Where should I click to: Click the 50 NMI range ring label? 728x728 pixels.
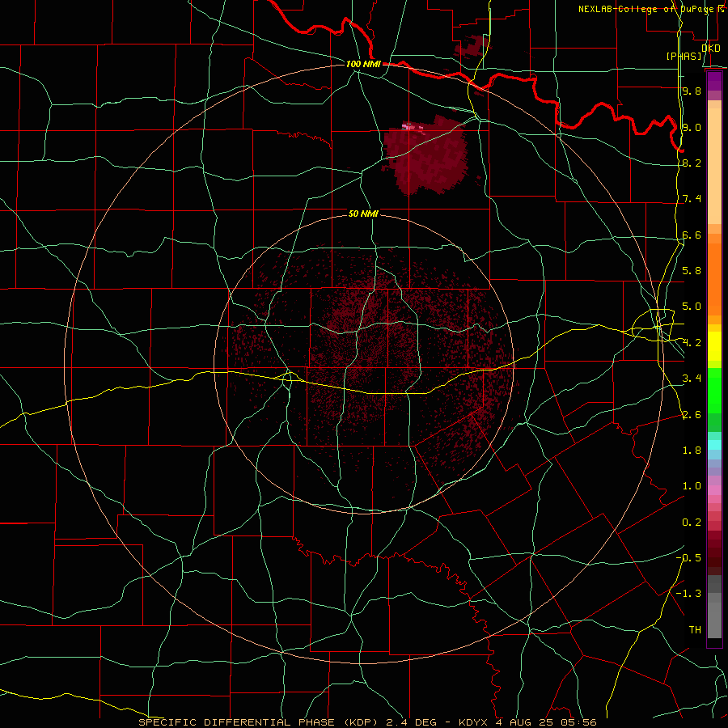coord(363,214)
